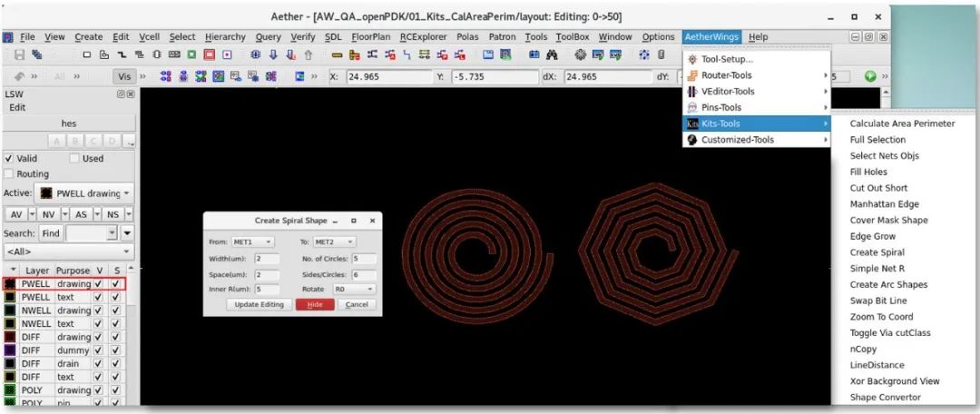Toggle the Used checkbox
This screenshot has width=980, height=414.
click(x=74, y=158)
